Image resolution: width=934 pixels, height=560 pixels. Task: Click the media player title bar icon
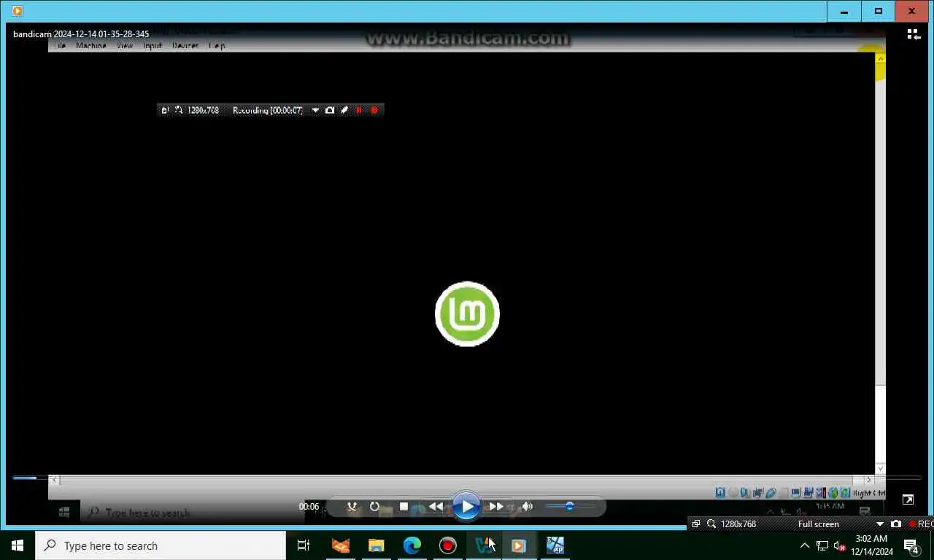17,11
